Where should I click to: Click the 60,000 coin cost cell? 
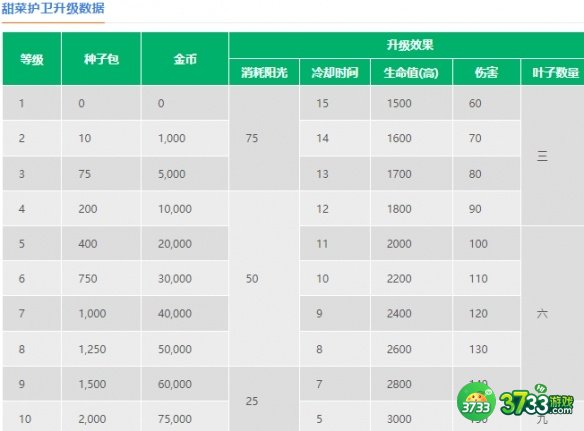click(185, 384)
